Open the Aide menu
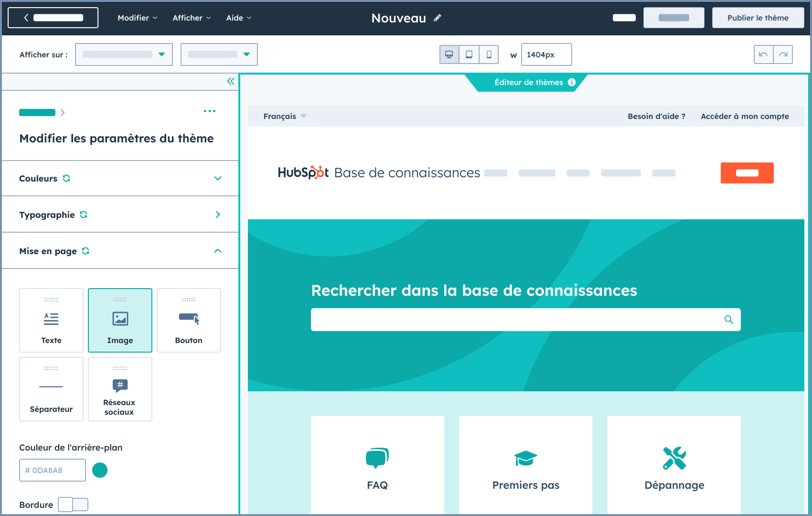The width and height of the screenshot is (812, 516). (238, 18)
